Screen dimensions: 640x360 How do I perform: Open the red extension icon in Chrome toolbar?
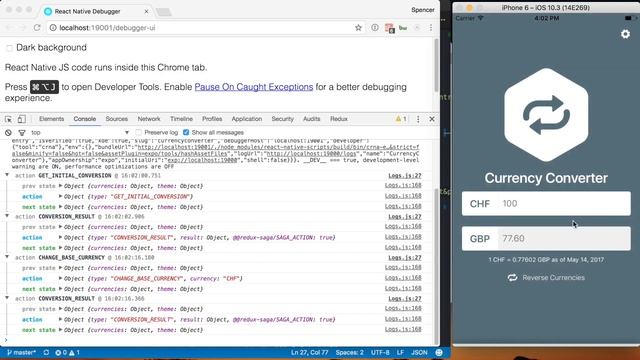tap(389, 28)
